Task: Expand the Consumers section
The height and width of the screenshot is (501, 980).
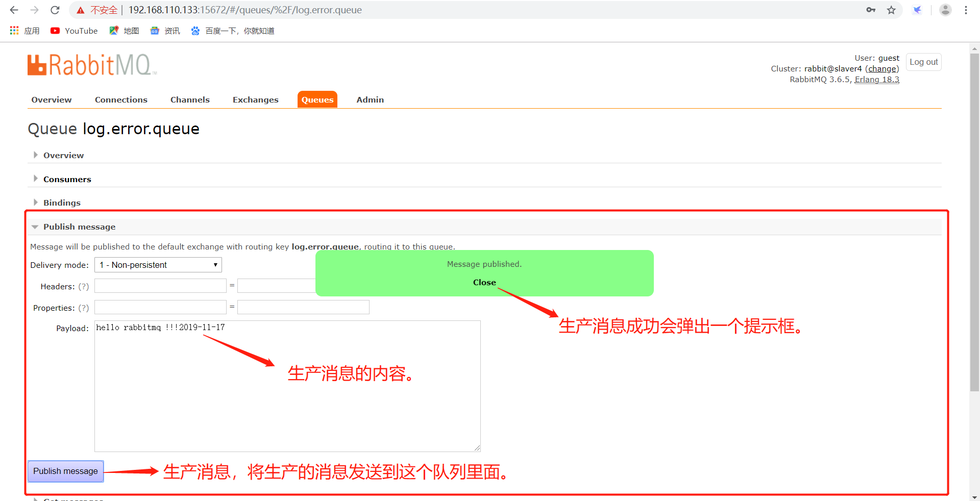Action: coord(67,179)
